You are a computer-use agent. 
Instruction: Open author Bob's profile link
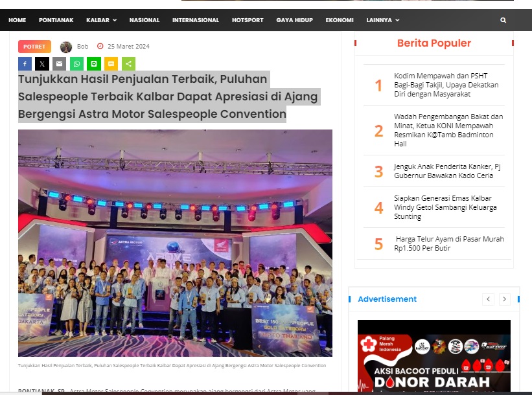point(82,47)
